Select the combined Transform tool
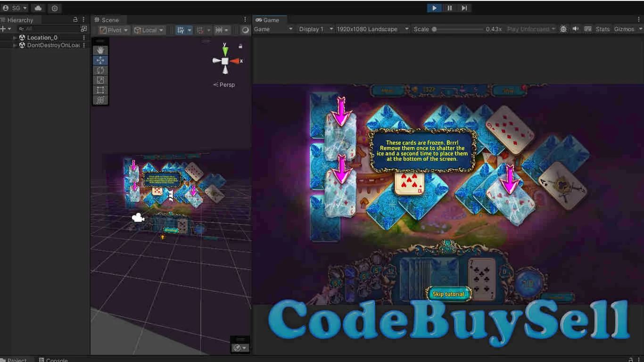The height and width of the screenshot is (362, 644). pyautogui.click(x=100, y=100)
